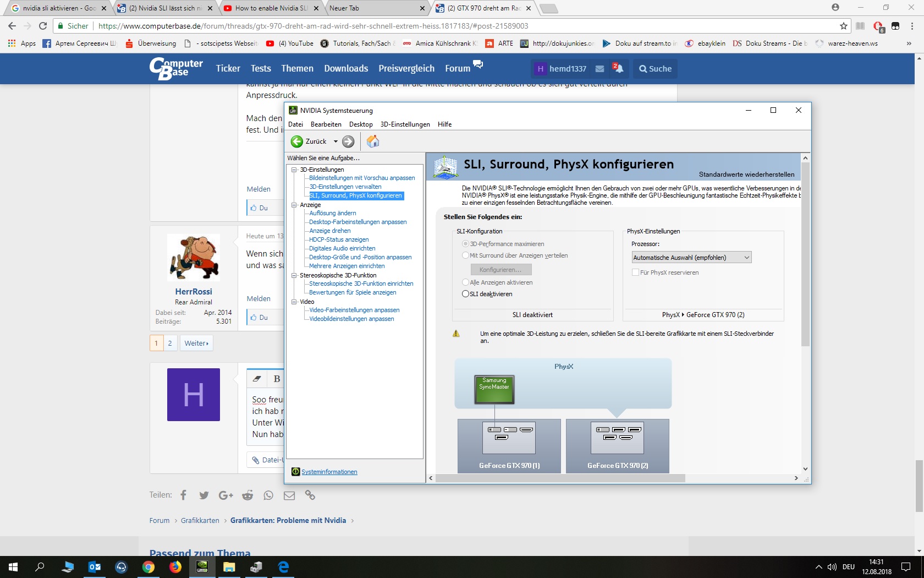Open Systeminformationen link
Screen dimensions: 924x578
(x=329, y=472)
